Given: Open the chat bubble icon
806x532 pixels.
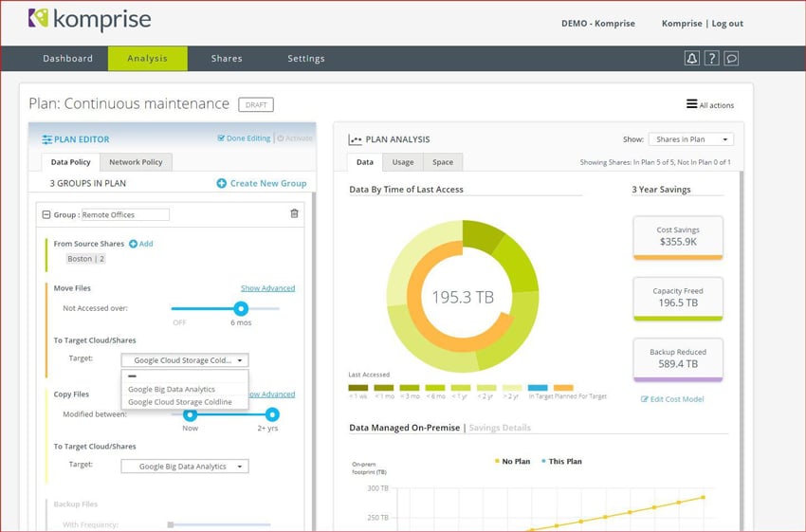Looking at the screenshot, I should tap(731, 59).
